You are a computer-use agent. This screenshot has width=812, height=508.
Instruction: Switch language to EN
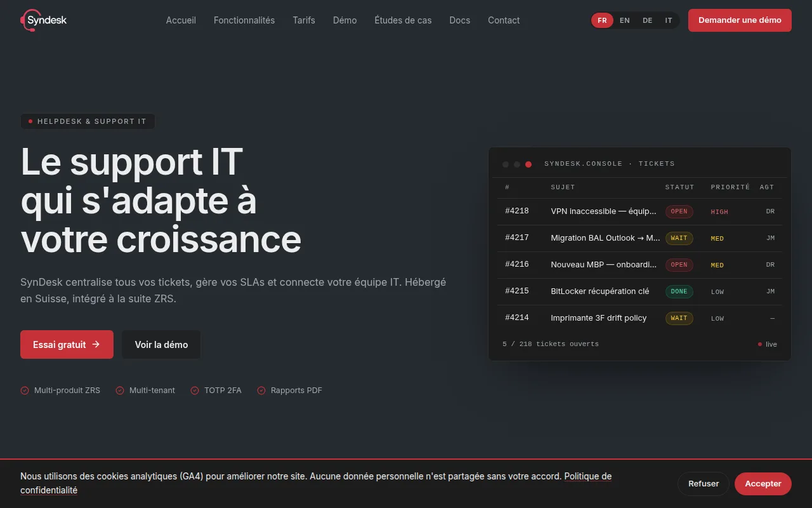pyautogui.click(x=625, y=20)
